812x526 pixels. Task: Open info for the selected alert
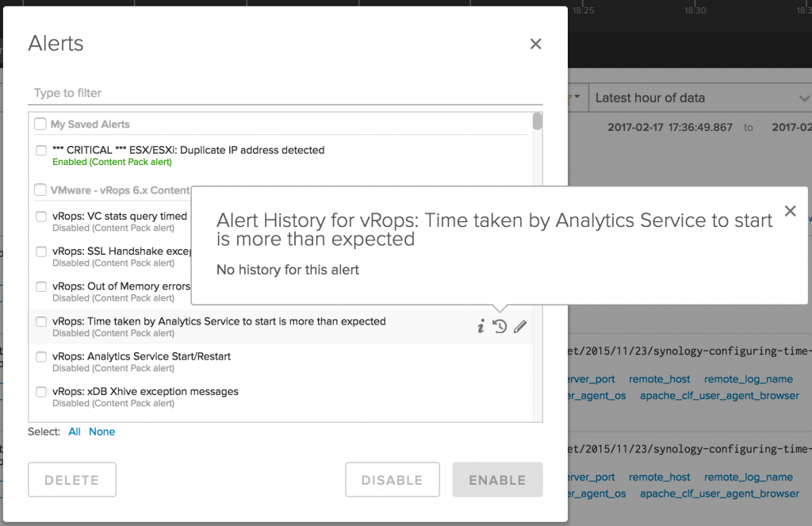[480, 326]
